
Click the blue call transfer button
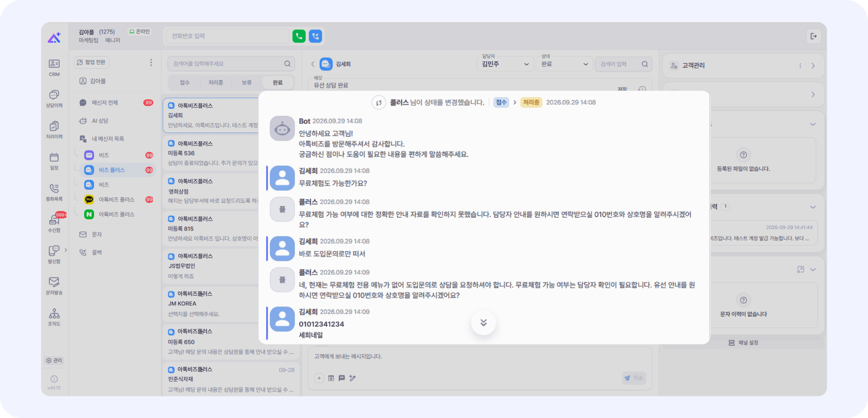coord(316,36)
